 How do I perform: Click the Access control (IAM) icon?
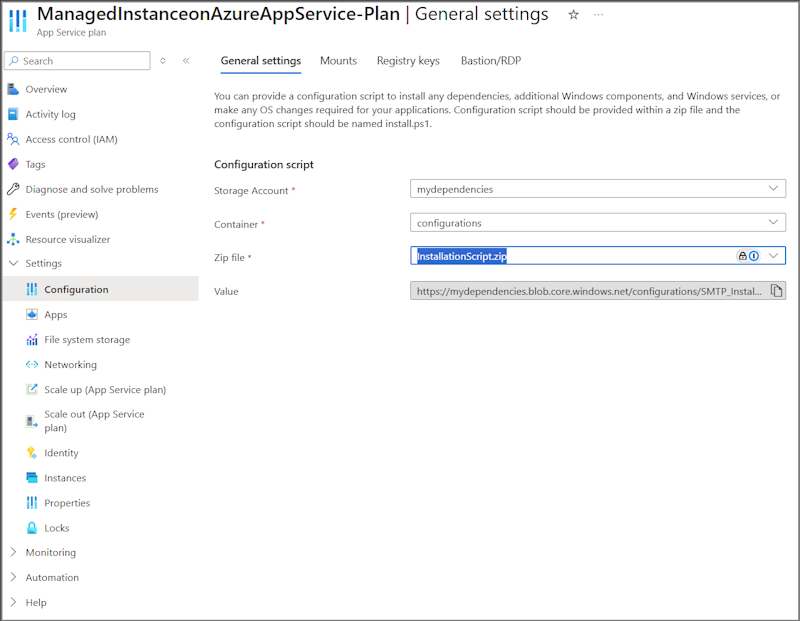click(x=13, y=139)
